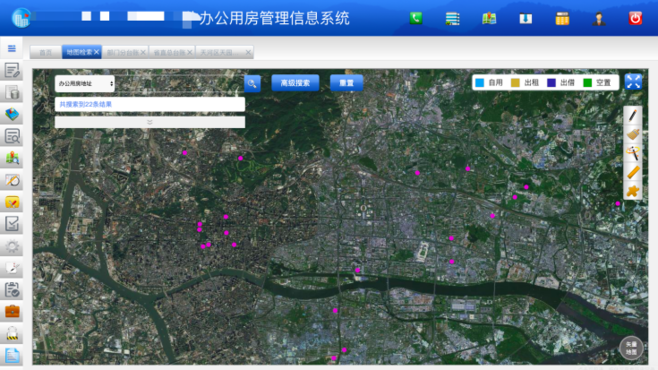
Task: Click the 重置 button
Action: pyautogui.click(x=346, y=83)
